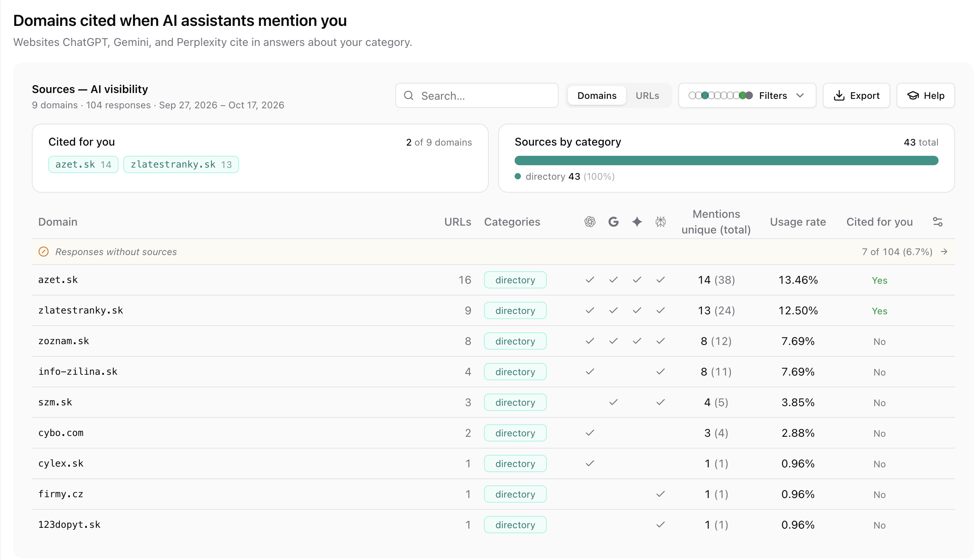Click the zlatestranky.sk 13 chip
Image resolution: width=979 pixels, height=560 pixels.
point(181,164)
